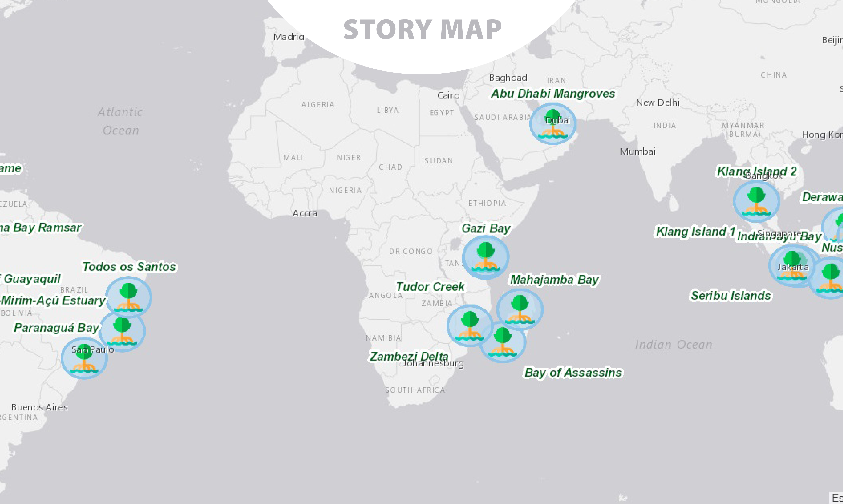Open the mangrove marker below Todos os Santos
This screenshot has width=843, height=504.
(x=128, y=297)
